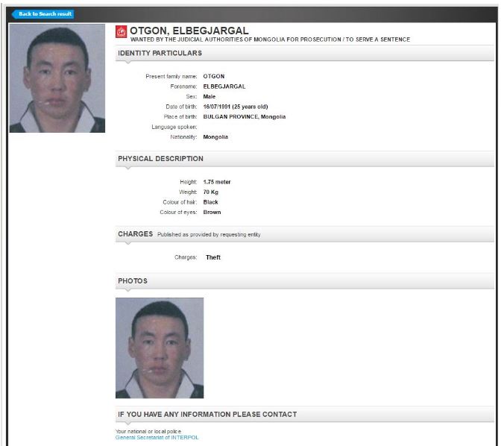Click the 'Your national or local police' text
This screenshot has width=504, height=446.
148,431
